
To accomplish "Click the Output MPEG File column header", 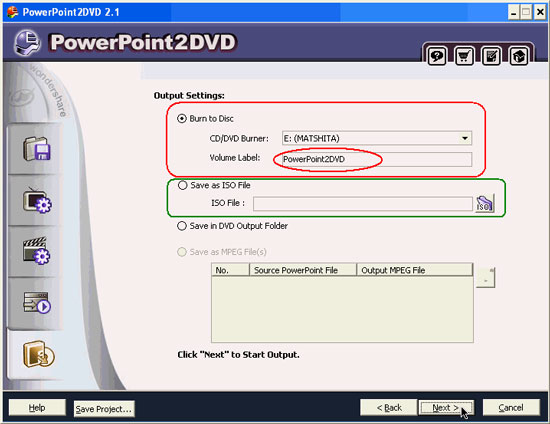I will [x=415, y=270].
